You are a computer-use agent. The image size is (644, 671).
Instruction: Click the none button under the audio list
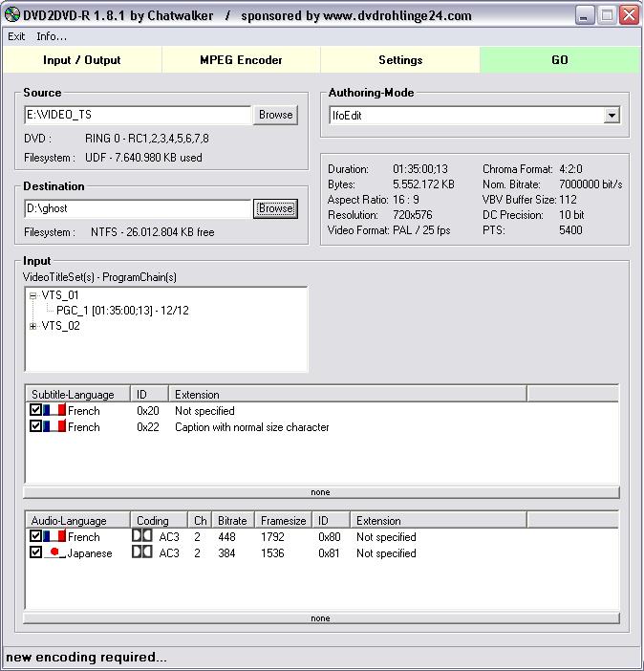(321, 618)
